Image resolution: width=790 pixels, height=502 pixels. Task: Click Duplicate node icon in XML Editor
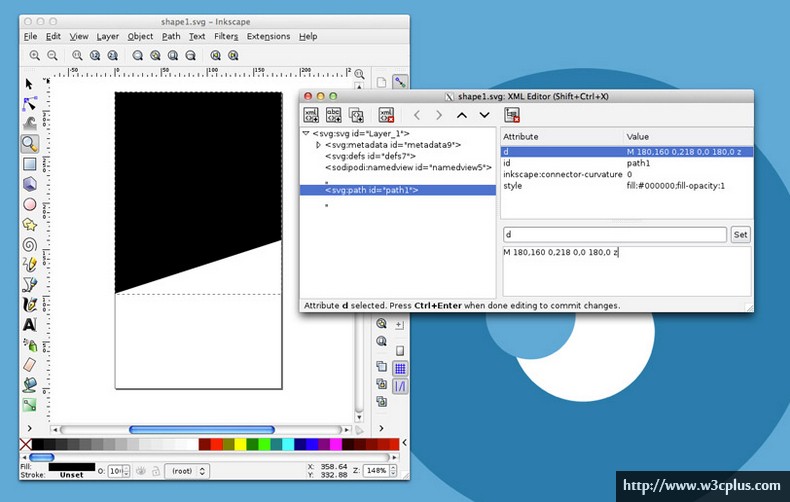(356, 115)
